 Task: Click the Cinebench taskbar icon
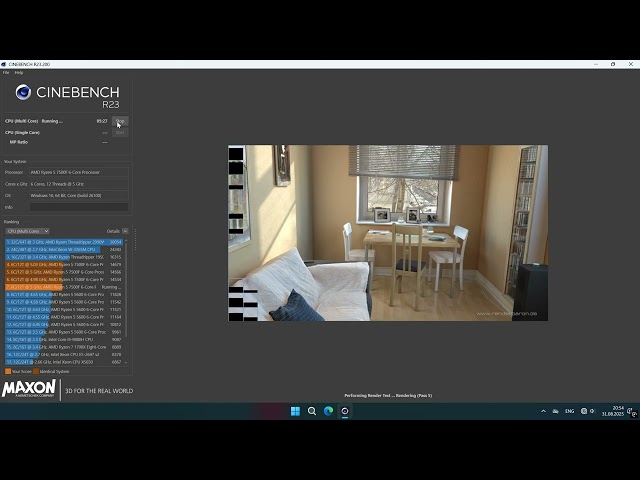[x=345, y=411]
